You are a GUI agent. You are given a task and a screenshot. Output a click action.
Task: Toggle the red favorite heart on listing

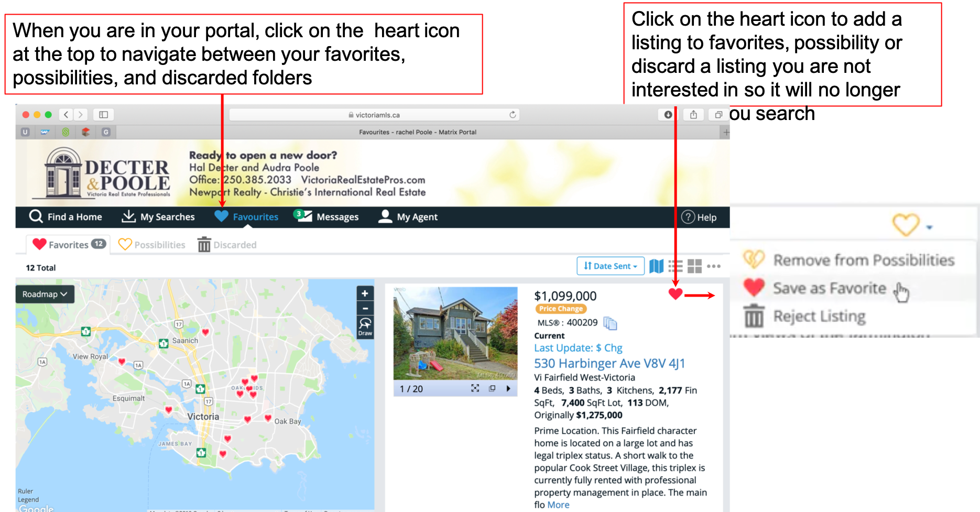click(676, 294)
